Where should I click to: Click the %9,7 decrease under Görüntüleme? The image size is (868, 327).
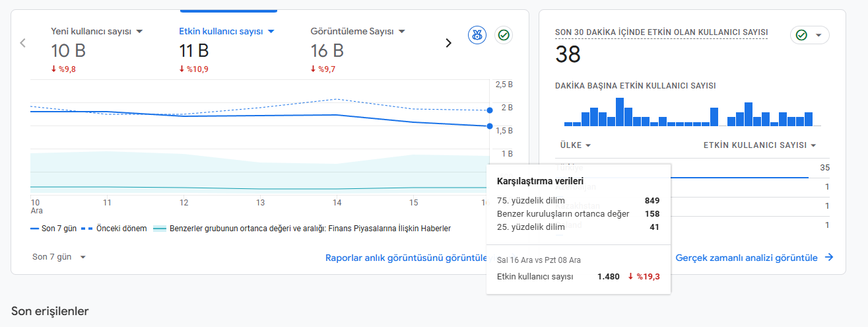pyautogui.click(x=323, y=69)
